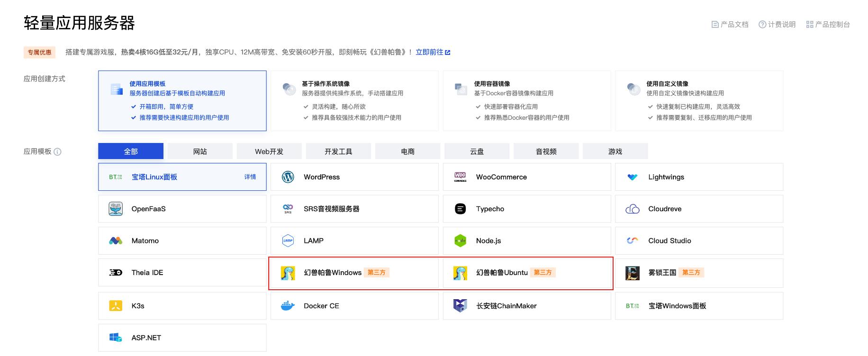Select the 使用容器镜像 creation method
The width and height of the screenshot is (868, 356).
click(527, 101)
